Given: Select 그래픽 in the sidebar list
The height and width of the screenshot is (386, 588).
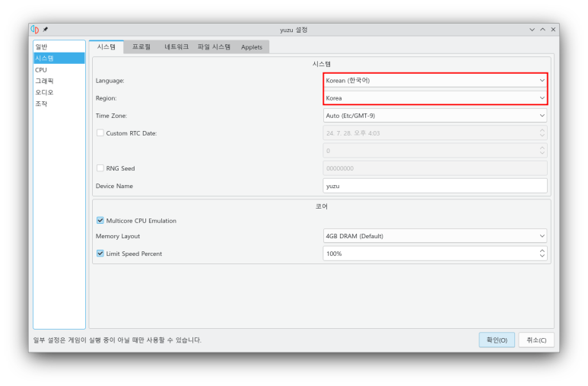Looking at the screenshot, I should pos(59,81).
